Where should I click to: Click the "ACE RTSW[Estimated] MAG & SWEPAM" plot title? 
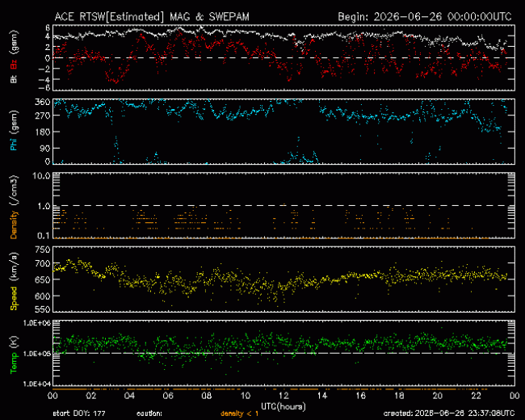pos(152,17)
